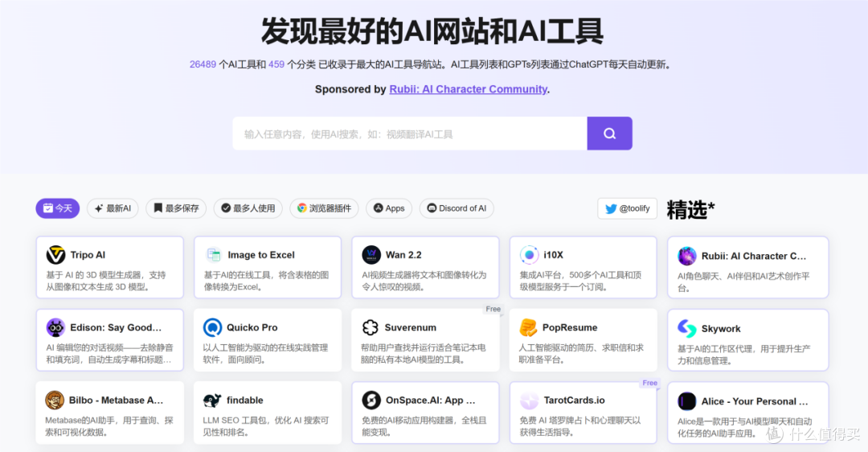The image size is (868, 452).
Task: Open the findable title link
Action: [x=244, y=400]
